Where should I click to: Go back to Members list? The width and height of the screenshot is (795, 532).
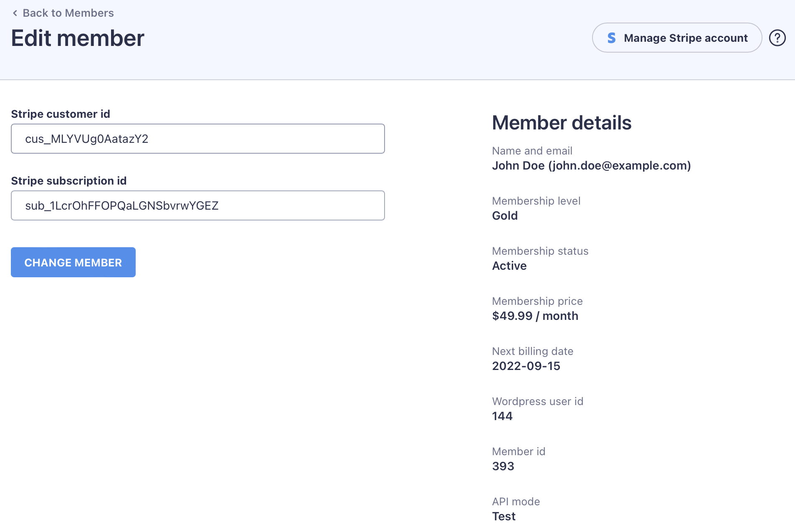68,13
